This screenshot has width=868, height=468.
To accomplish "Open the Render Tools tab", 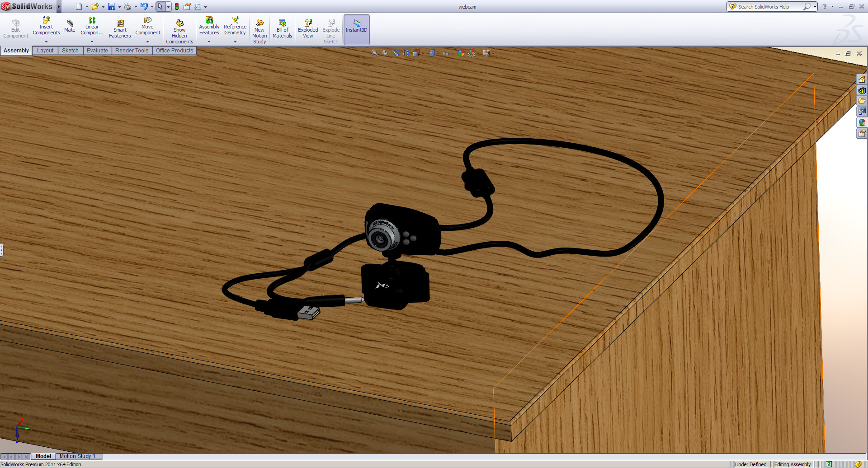I will coord(132,51).
